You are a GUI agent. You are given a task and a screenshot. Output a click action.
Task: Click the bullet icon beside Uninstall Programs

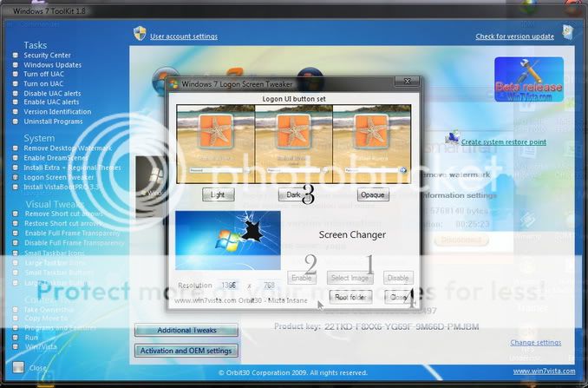click(x=16, y=122)
